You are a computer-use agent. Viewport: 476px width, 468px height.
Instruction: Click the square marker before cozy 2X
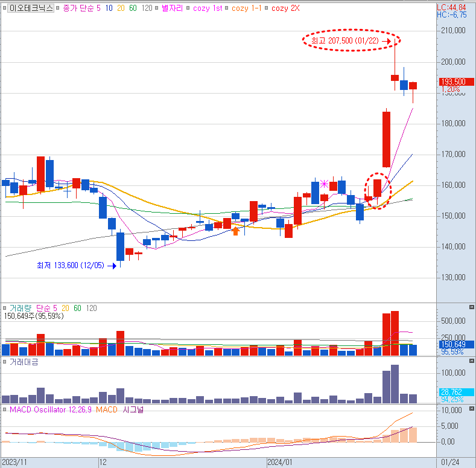(x=266, y=8)
